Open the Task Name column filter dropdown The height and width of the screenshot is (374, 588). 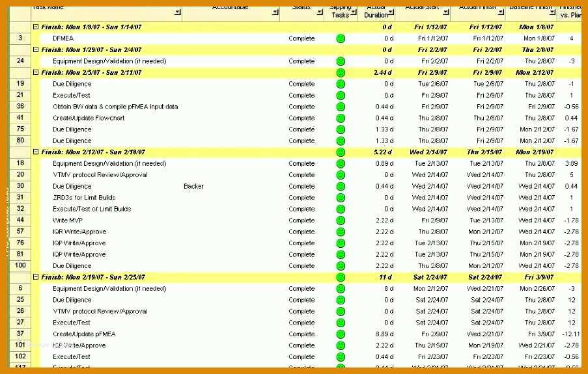point(178,12)
